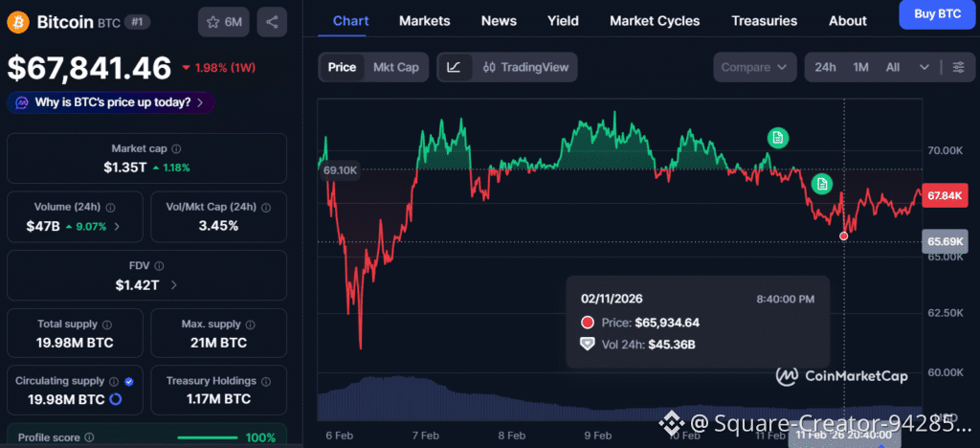Expand more time range options chevron
Image resolution: width=980 pixels, height=448 pixels.
pos(924,67)
